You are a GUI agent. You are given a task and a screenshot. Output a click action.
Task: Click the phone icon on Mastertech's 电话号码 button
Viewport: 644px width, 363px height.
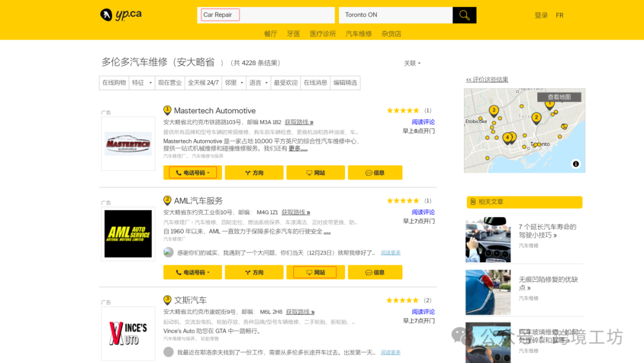[177, 172]
